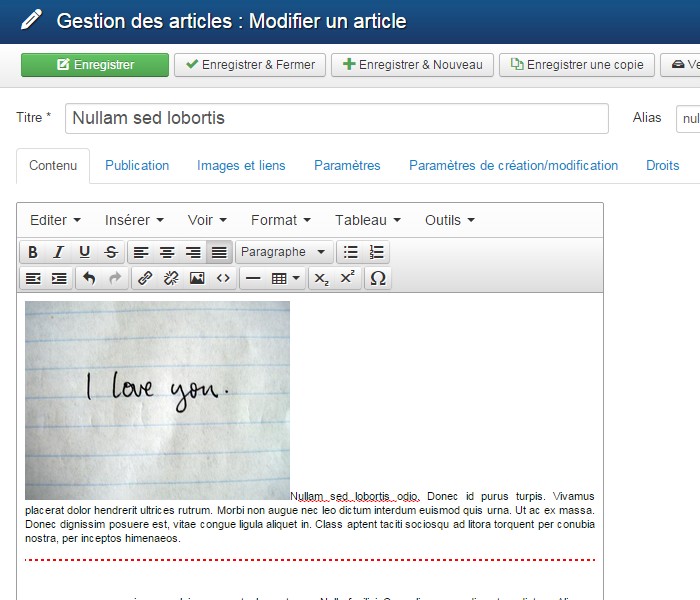
Task: Select the Droits tab
Action: (x=662, y=166)
